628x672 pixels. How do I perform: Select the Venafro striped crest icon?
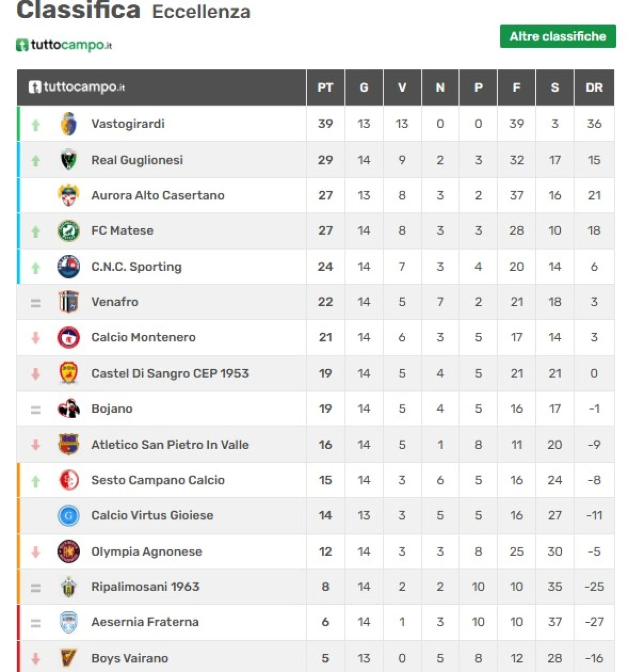[x=69, y=302]
